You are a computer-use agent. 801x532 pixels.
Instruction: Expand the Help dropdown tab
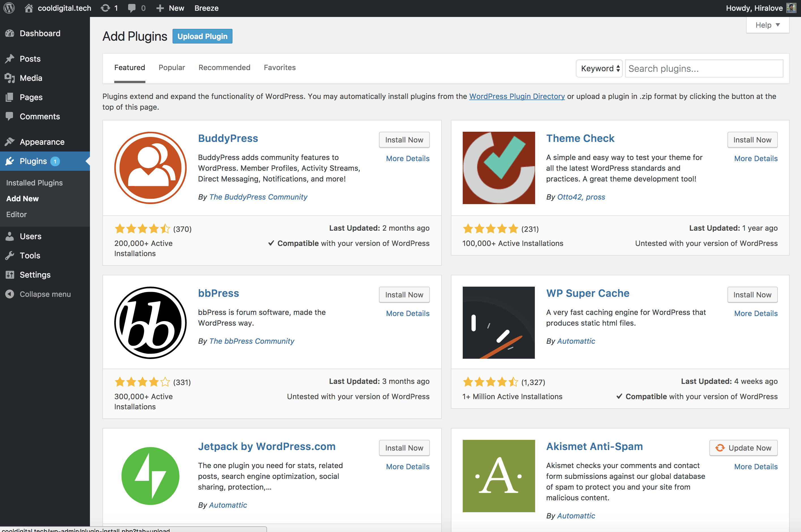pyautogui.click(x=767, y=25)
